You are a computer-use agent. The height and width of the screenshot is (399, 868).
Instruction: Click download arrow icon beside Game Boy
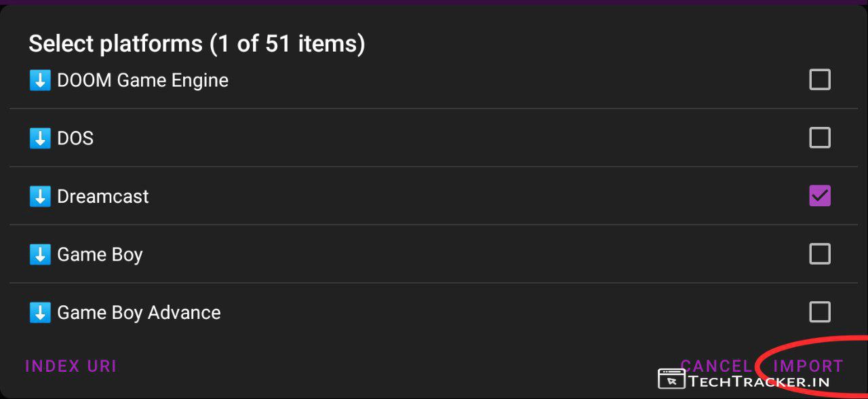coord(40,254)
